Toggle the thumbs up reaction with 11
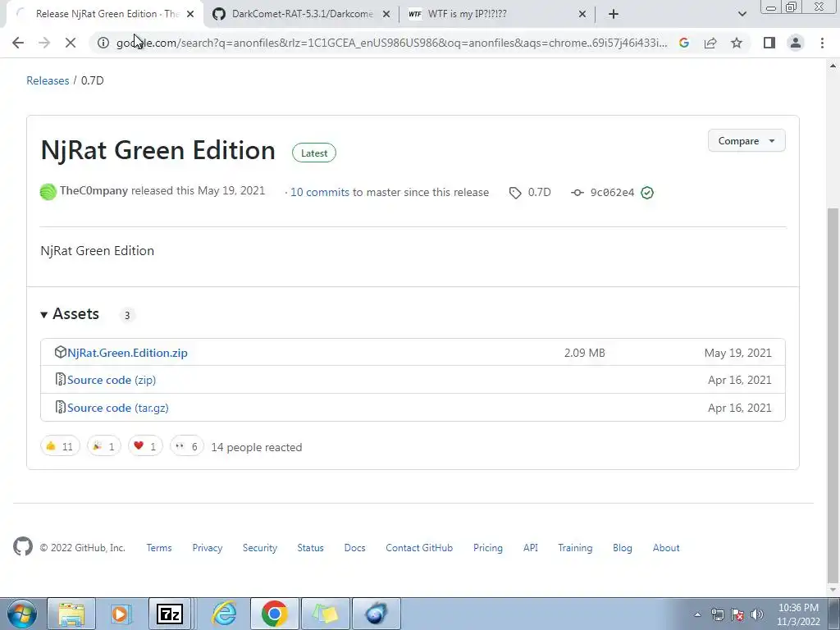Viewport: 840px width, 630px height. [60, 445]
